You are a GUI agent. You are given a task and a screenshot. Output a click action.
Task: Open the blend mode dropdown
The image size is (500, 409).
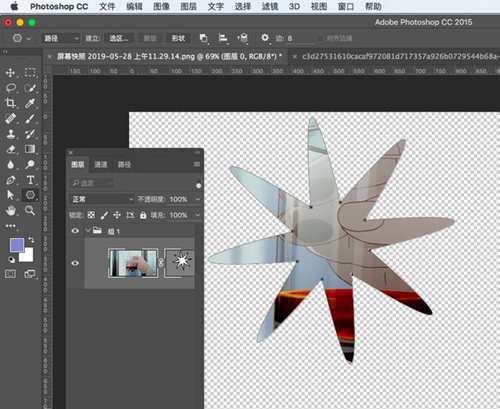pos(102,199)
